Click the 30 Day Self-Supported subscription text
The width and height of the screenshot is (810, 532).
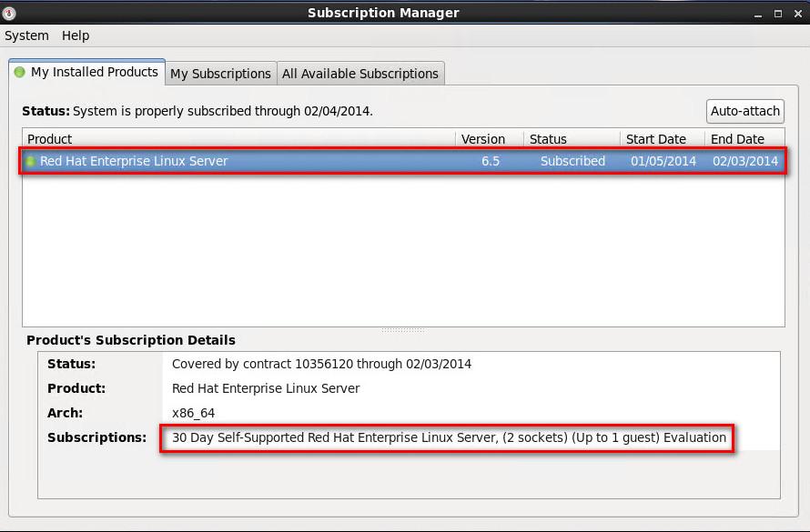point(449,437)
